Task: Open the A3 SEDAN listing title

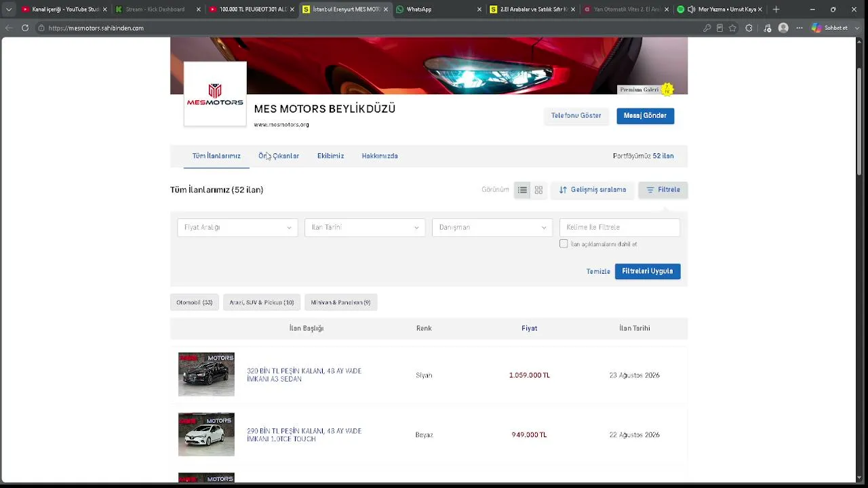Action: [304, 375]
